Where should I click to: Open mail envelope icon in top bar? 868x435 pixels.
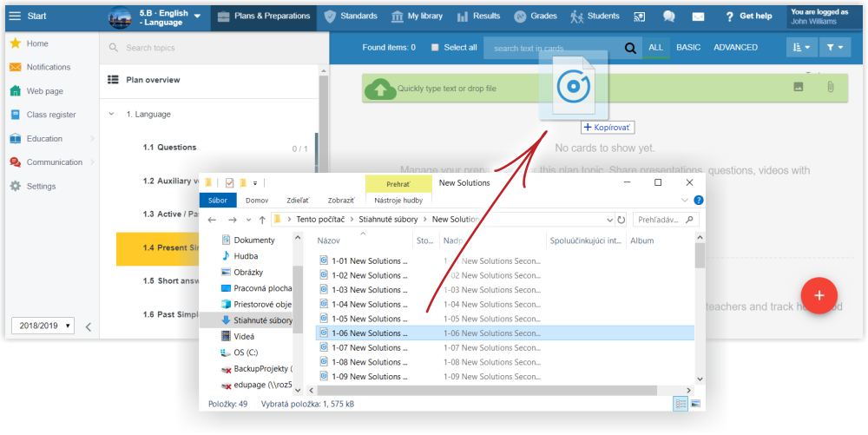click(698, 16)
